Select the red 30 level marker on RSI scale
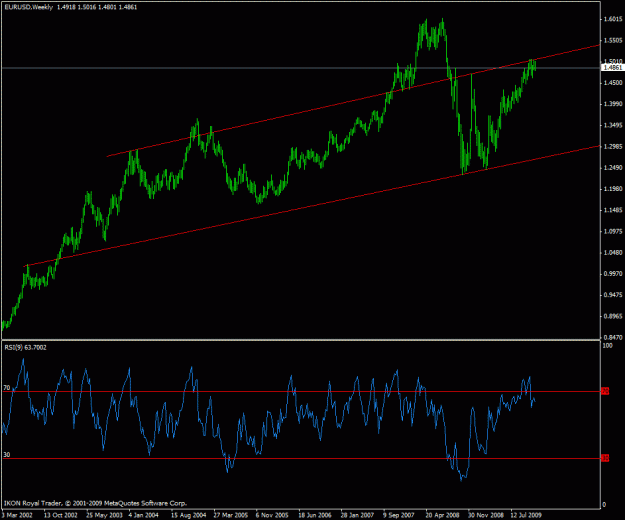The width and height of the screenshot is (625, 520). [605, 458]
